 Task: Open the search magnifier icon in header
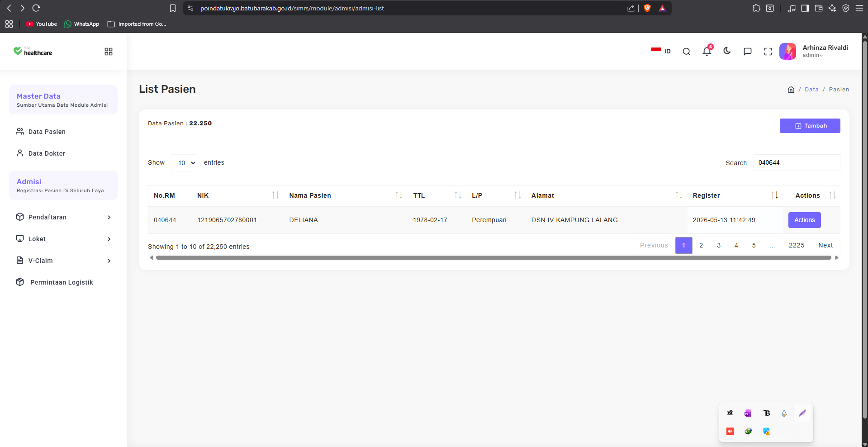[x=686, y=52]
